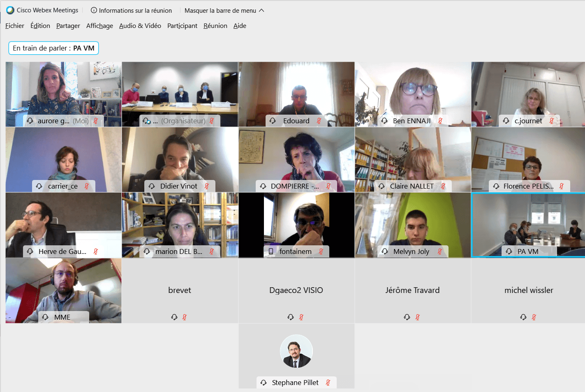
Task: Click the headset icon under brevet tile
Action: 174,317
